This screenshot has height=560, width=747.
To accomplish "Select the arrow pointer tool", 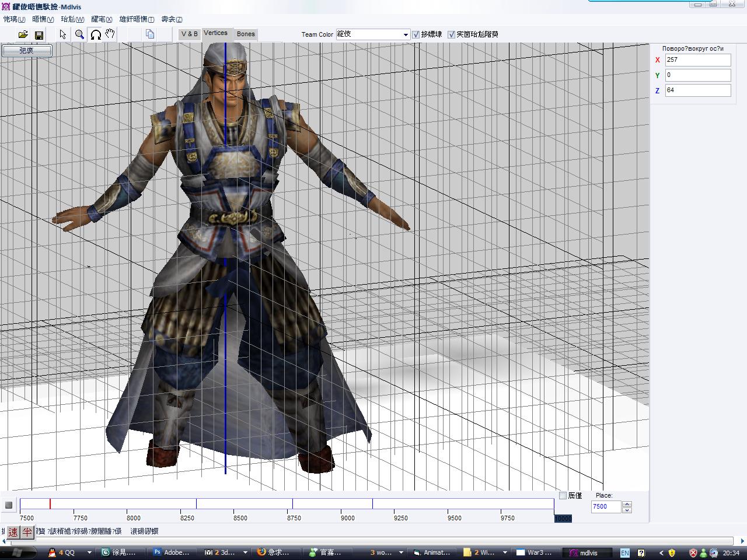I will pyautogui.click(x=62, y=34).
